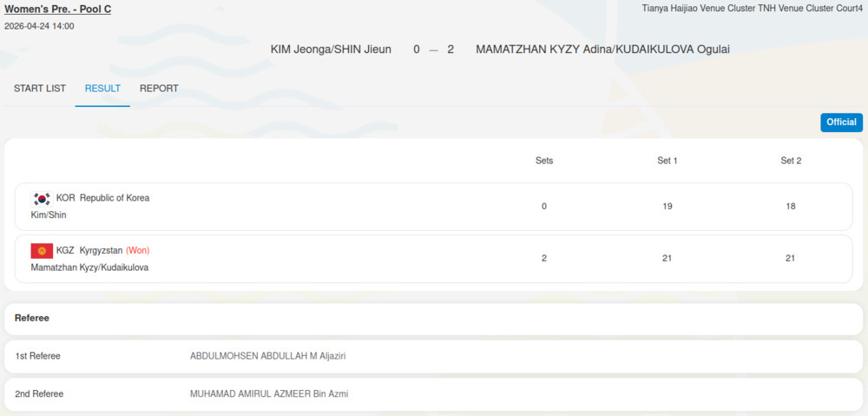Open the Women's Pre. - Pool C link
This screenshot has height=416, width=868.
click(58, 10)
